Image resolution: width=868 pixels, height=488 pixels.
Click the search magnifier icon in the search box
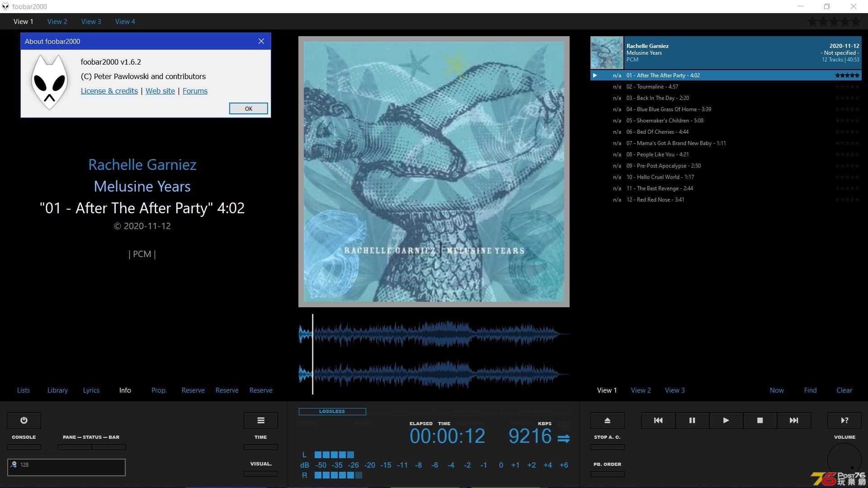pos(14,465)
